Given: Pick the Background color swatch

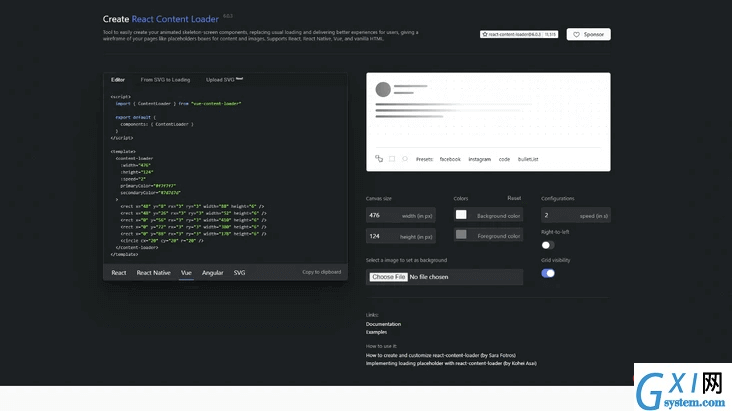Looking at the screenshot, I should point(461,214).
